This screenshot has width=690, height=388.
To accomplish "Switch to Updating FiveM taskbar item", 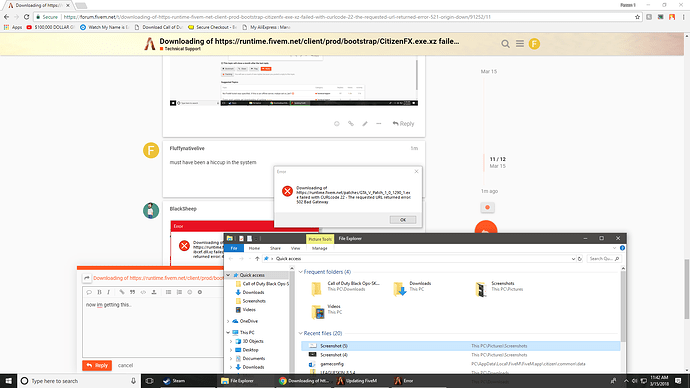I will 361,381.
